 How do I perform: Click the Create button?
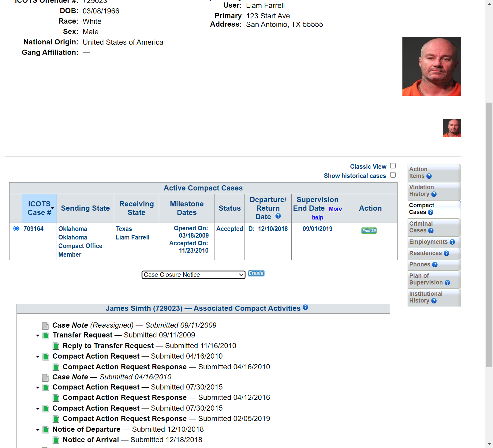click(256, 273)
